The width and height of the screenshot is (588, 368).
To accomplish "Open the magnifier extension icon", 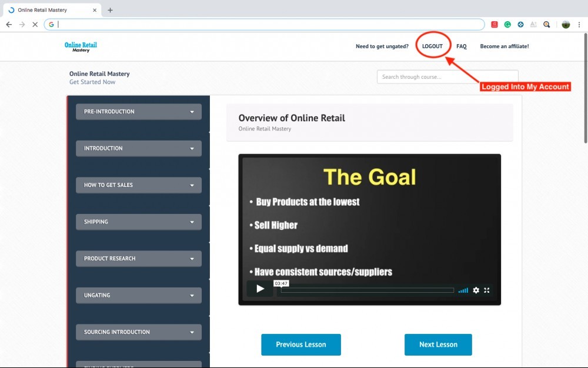I will 547,24.
